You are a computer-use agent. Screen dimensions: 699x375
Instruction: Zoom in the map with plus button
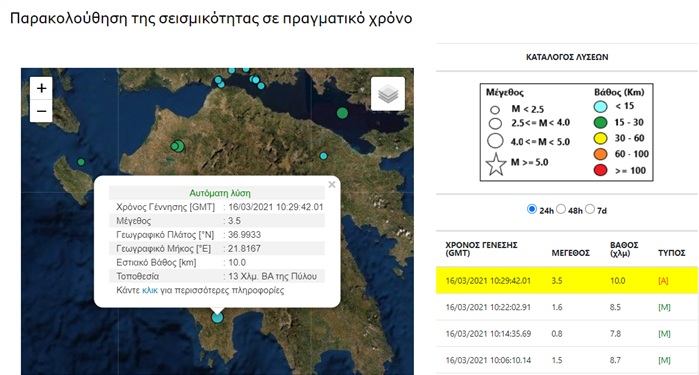[x=41, y=88]
